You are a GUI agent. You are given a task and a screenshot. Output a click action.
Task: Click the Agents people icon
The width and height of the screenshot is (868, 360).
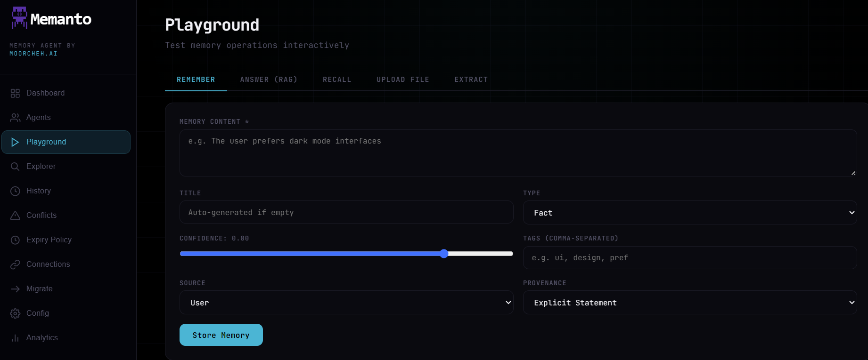point(15,118)
